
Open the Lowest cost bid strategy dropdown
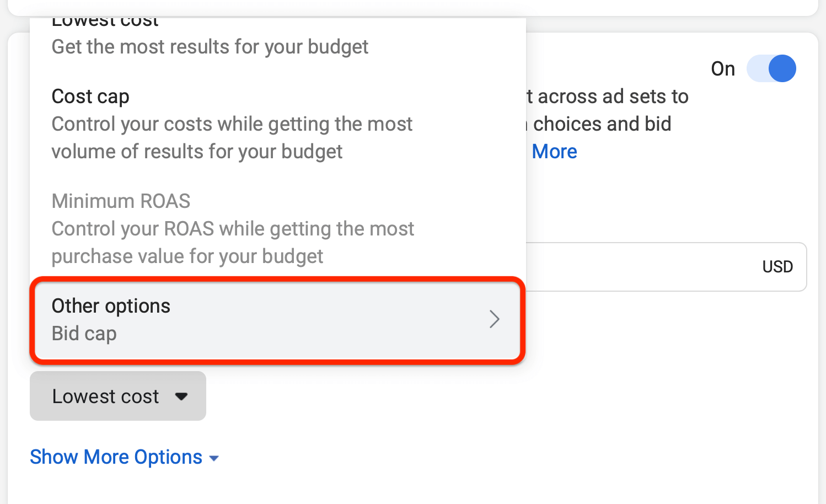coord(117,396)
